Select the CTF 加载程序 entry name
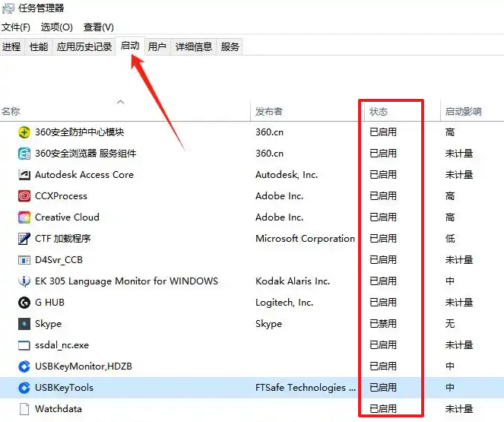The image size is (504, 422). tap(62, 239)
